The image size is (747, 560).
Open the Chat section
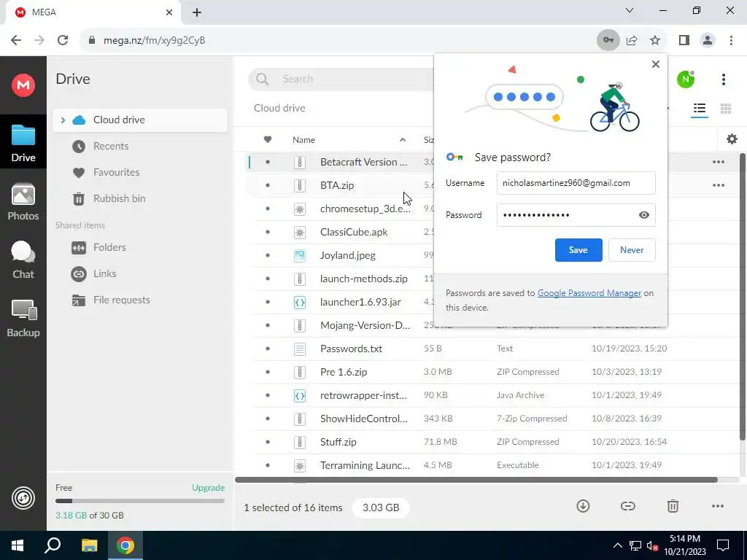(23, 260)
